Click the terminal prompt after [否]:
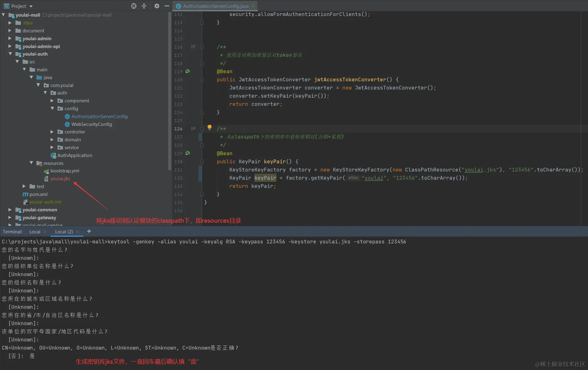This screenshot has width=588, height=370. point(32,356)
